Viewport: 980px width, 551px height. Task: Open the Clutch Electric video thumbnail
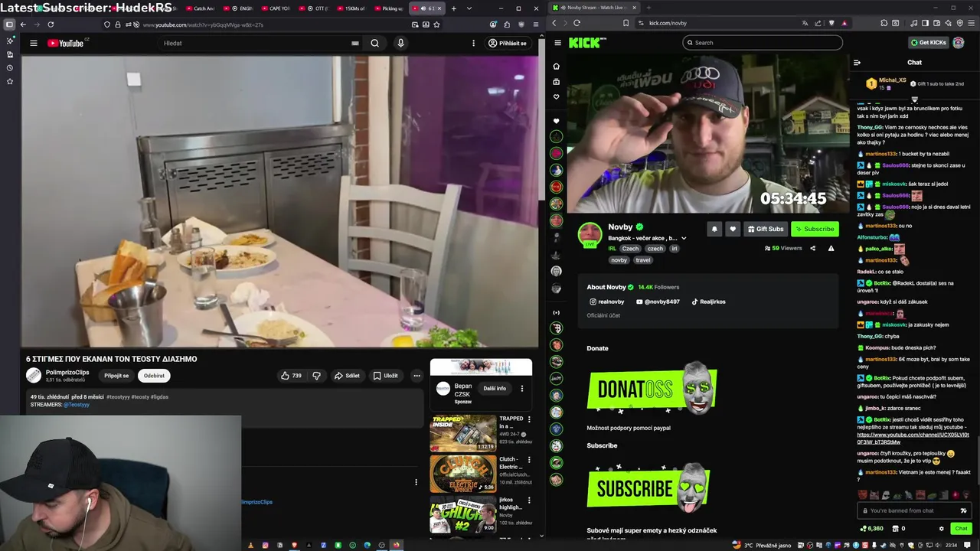[462, 474]
